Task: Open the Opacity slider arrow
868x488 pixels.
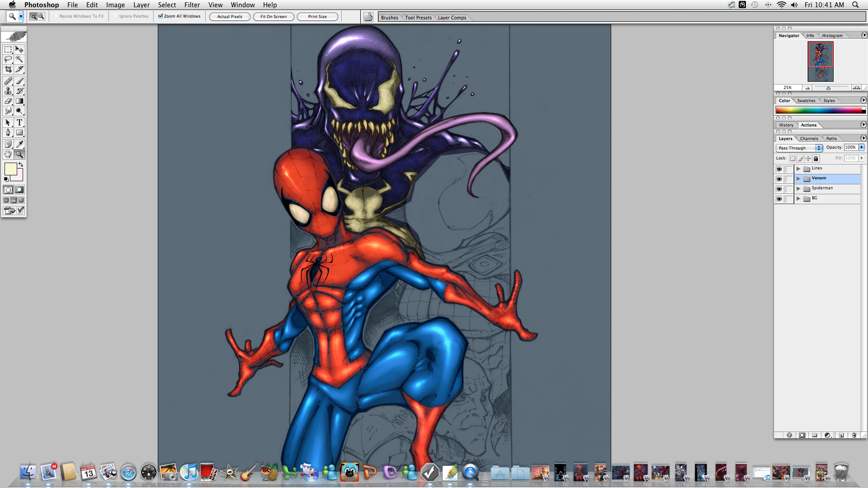Action: [x=862, y=147]
